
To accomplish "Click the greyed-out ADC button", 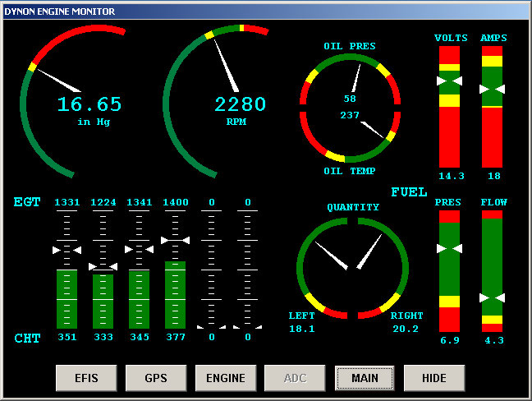I will [295, 378].
